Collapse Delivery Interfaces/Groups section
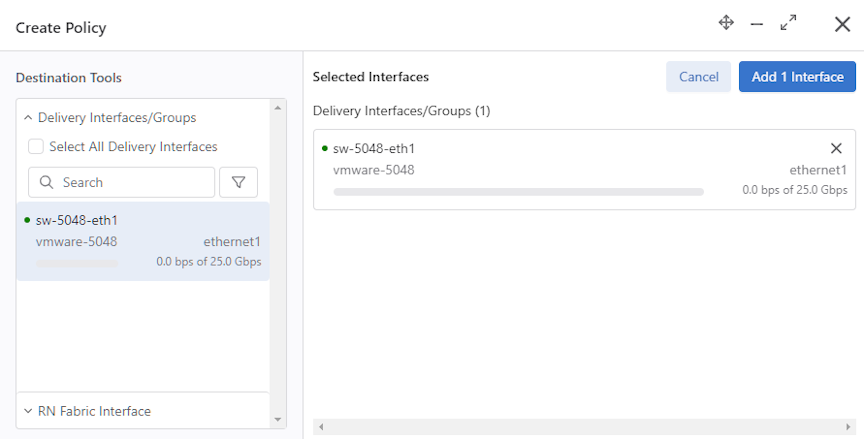Viewport: 864px width, 439px height. tap(29, 118)
